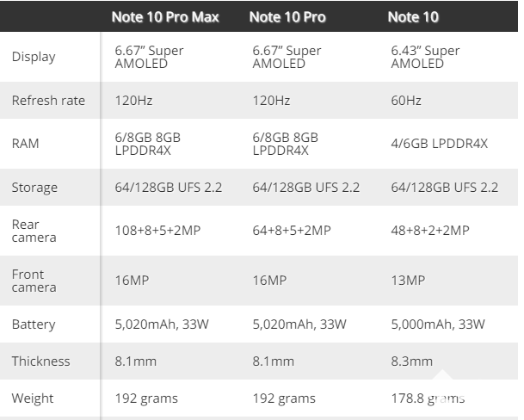Viewport: 524px width, 420px height.
Task: Click the 8.3mm thickness cell
Action: click(411, 361)
